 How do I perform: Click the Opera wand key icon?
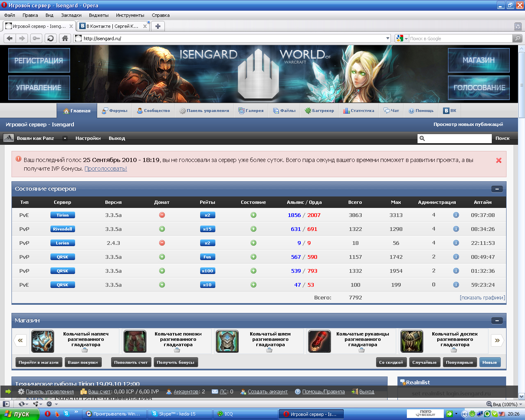pyautogui.click(x=37, y=38)
